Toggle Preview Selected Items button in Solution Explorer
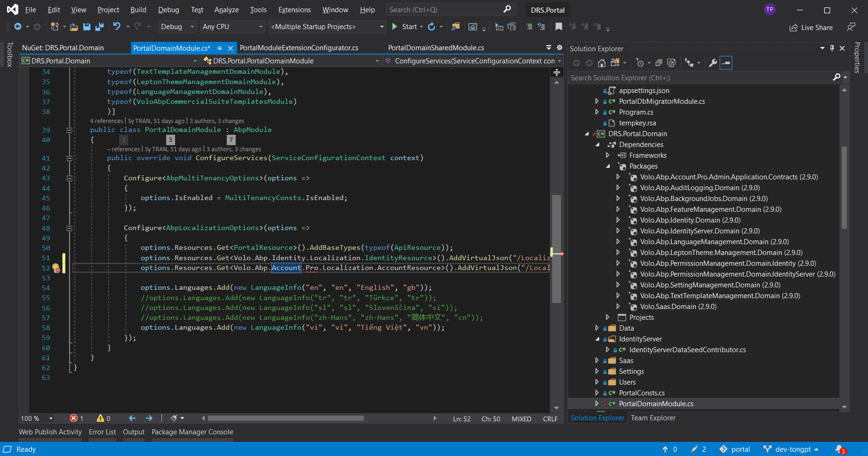The height and width of the screenshot is (456, 868). pos(726,63)
